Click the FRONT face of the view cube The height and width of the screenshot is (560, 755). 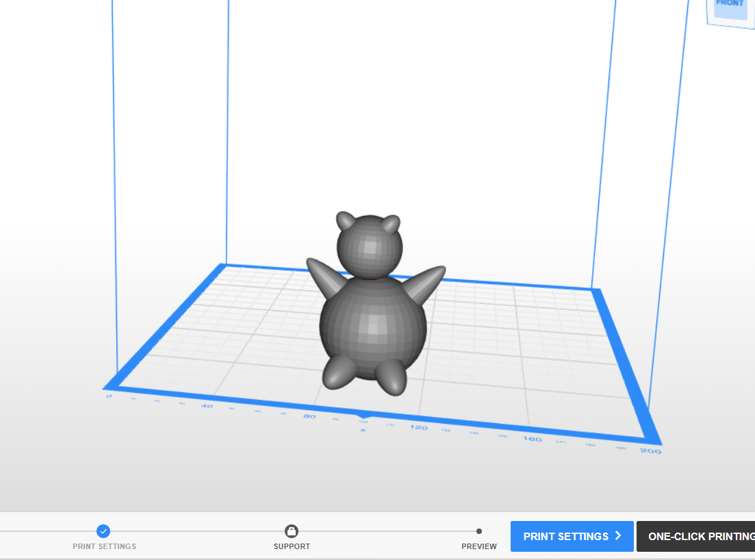(x=732, y=9)
